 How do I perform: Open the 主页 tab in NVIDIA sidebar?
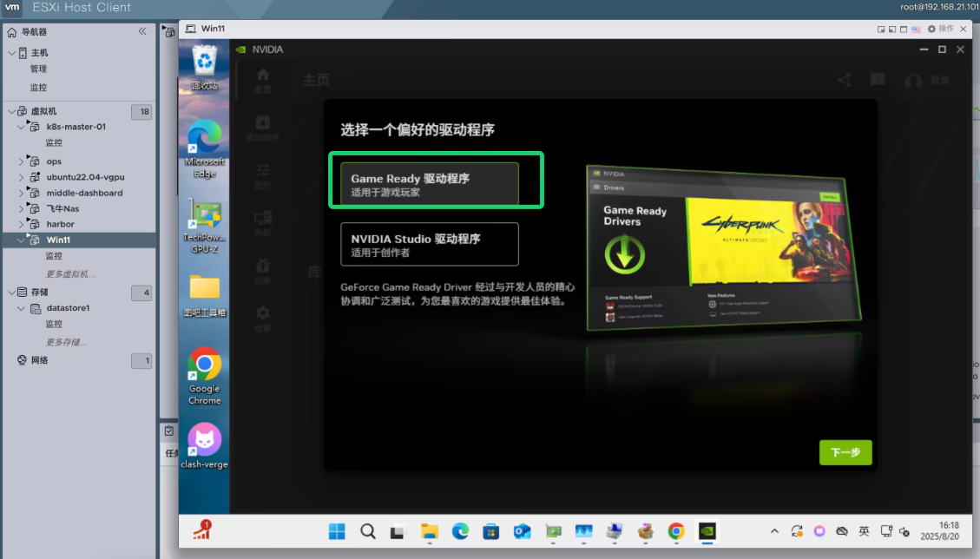(262, 81)
